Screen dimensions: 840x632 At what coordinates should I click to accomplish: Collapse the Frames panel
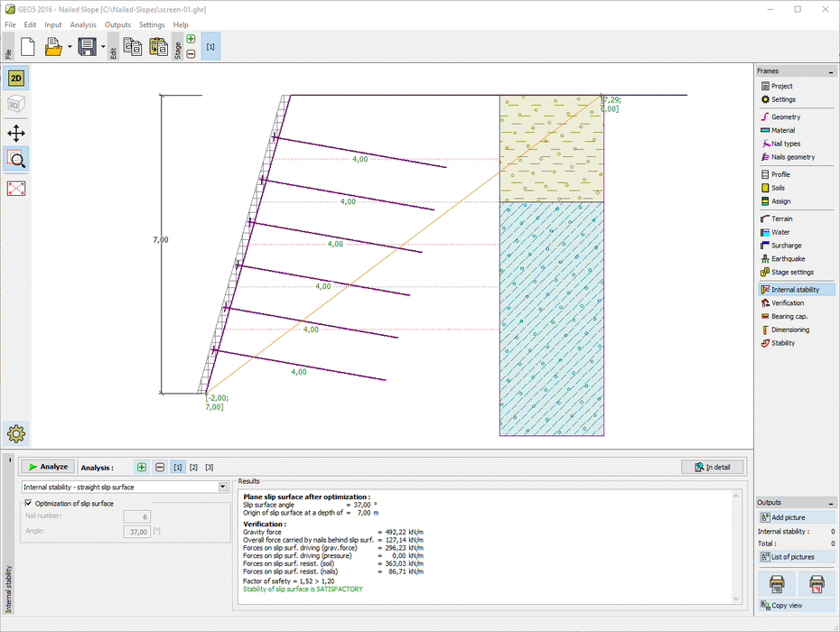(831, 71)
